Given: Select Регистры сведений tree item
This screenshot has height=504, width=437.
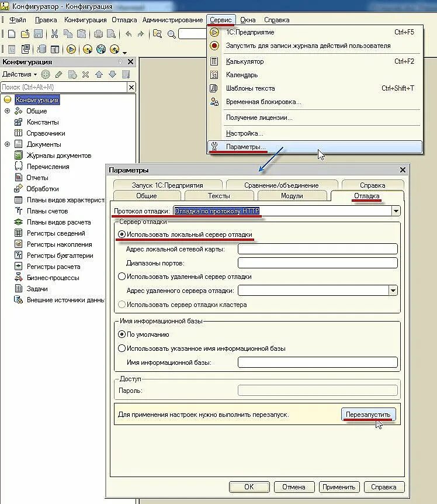Looking at the screenshot, I should 56,233.
